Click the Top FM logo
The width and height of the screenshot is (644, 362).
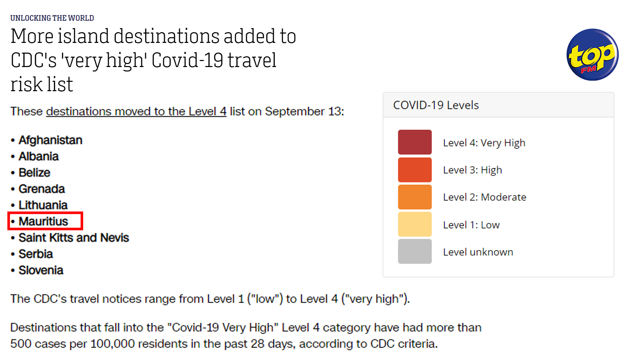592,55
